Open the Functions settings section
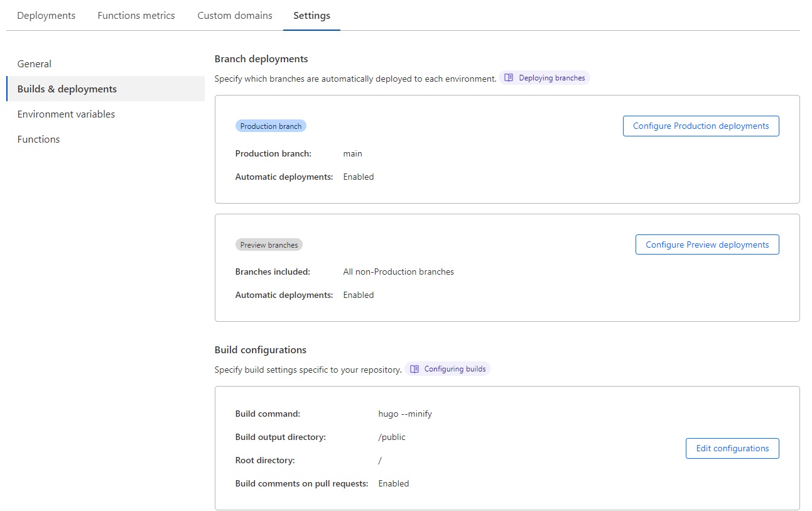 (x=38, y=139)
